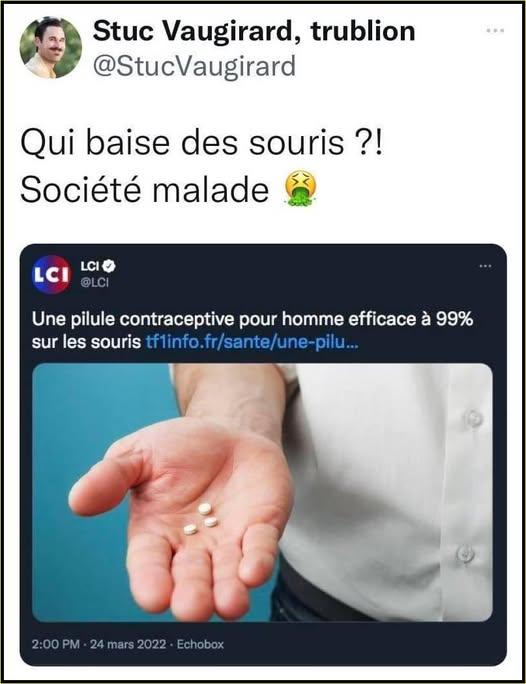This screenshot has width=526, height=684.
Task: Click the Echobox source label
Action: click(200, 644)
